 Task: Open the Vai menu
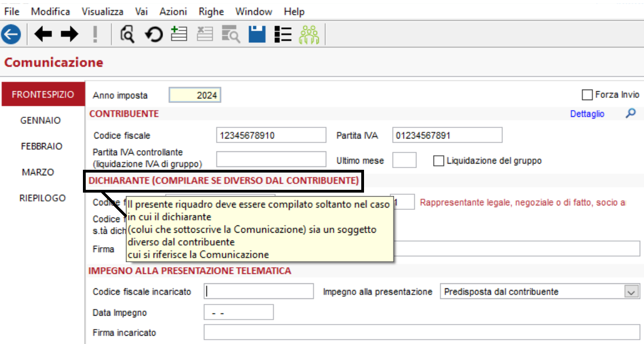click(x=141, y=12)
